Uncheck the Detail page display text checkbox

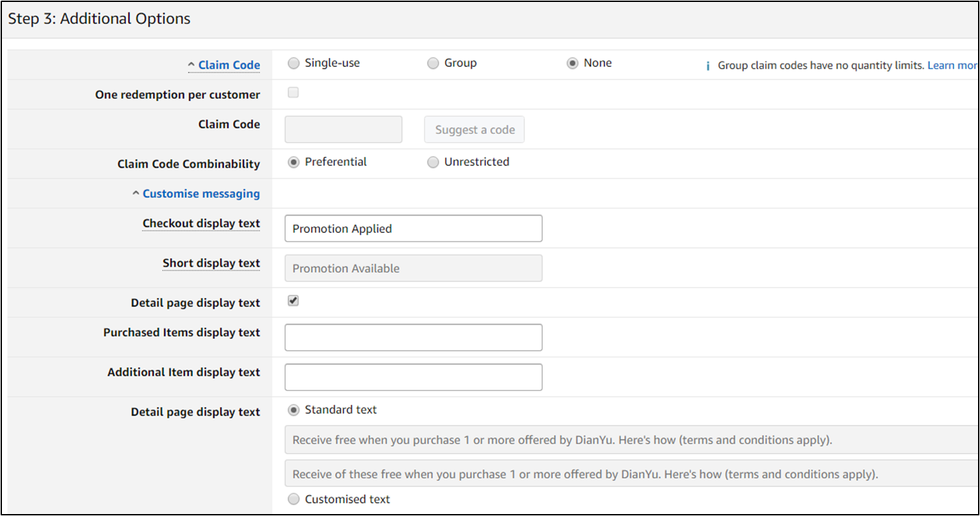coord(293,301)
